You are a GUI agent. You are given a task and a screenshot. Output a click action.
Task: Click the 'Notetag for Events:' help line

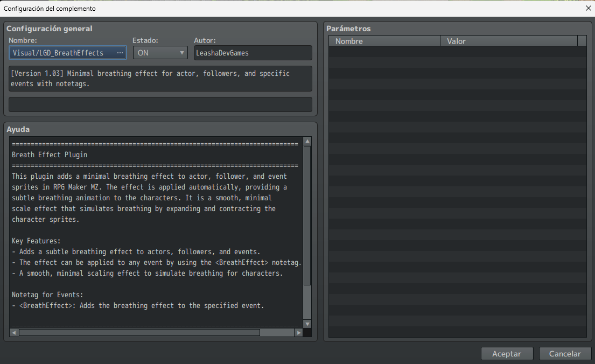47,295
